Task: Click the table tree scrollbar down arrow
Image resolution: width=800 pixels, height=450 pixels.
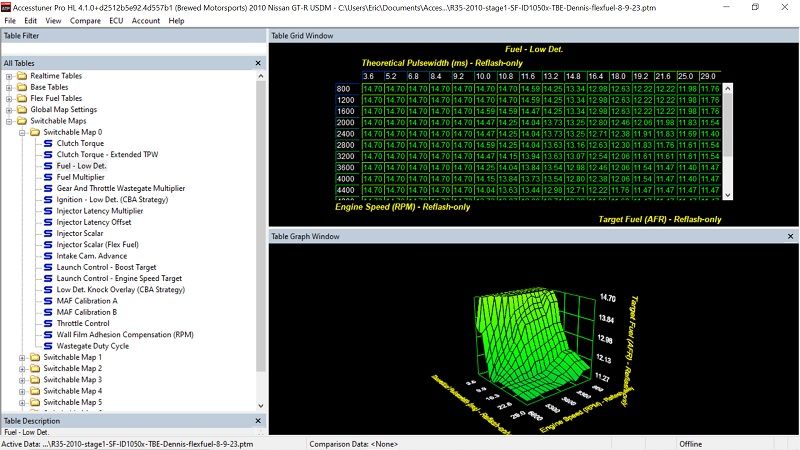Action: point(261,406)
